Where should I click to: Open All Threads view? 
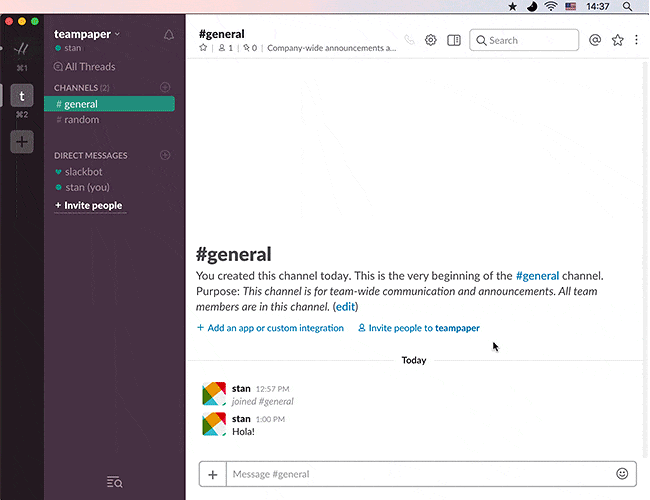pyautogui.click(x=85, y=66)
